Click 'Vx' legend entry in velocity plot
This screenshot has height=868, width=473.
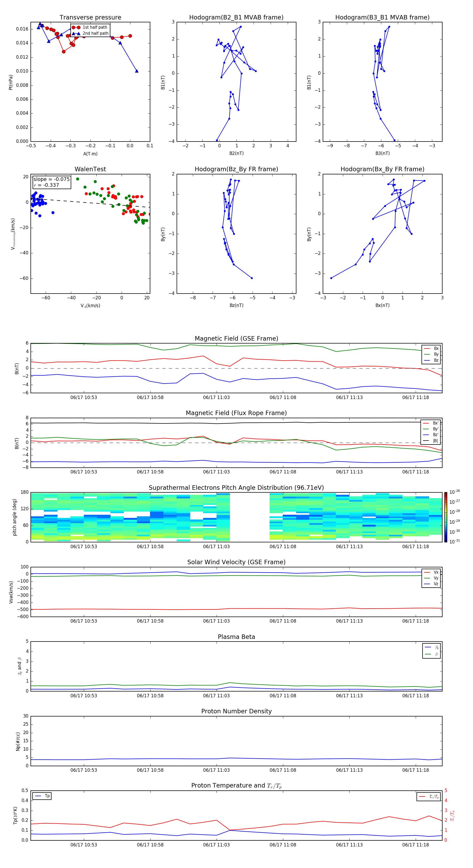pyautogui.click(x=431, y=572)
